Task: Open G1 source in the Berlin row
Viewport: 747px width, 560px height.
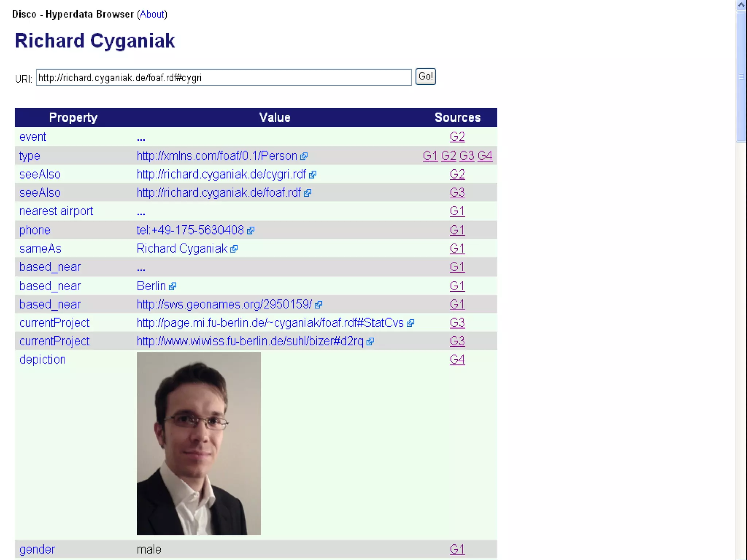Action: tap(457, 286)
